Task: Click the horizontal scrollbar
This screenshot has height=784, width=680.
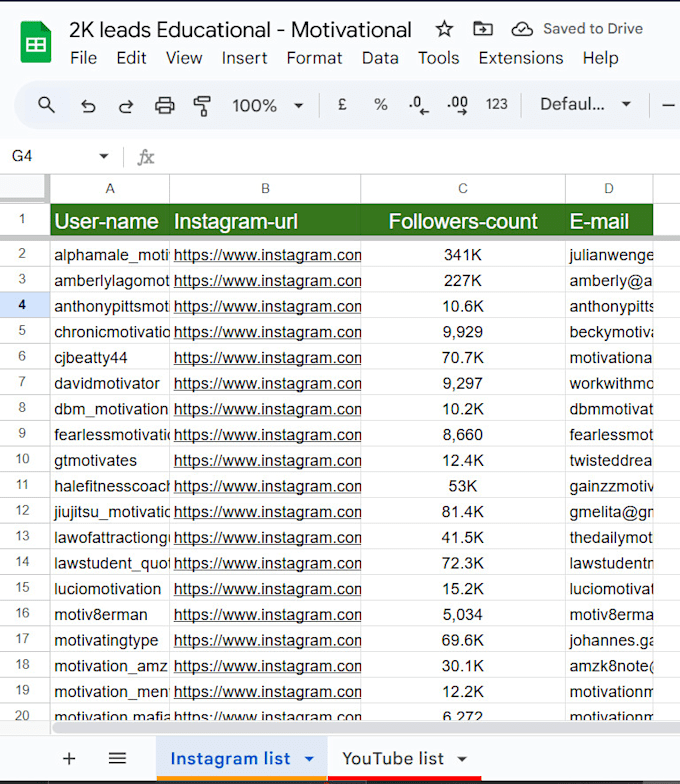Action: [365, 728]
